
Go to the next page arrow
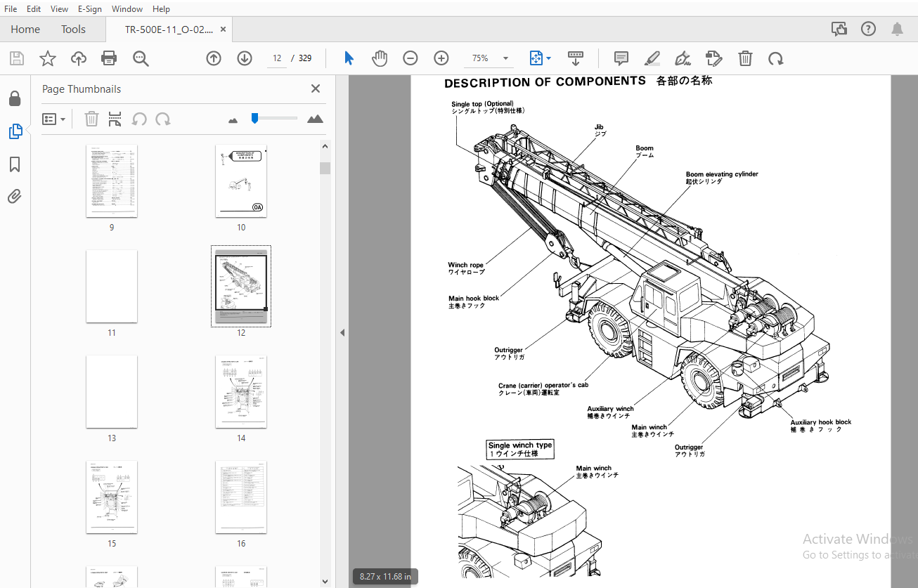(x=245, y=58)
